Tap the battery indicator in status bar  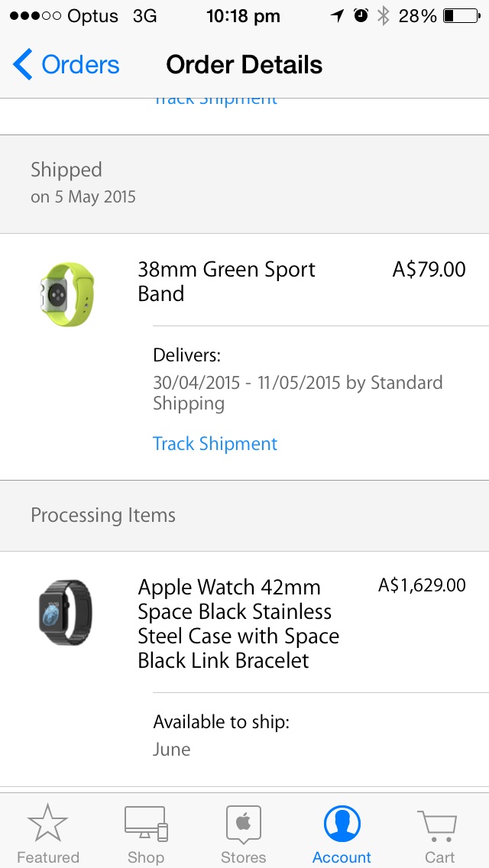coord(460,16)
